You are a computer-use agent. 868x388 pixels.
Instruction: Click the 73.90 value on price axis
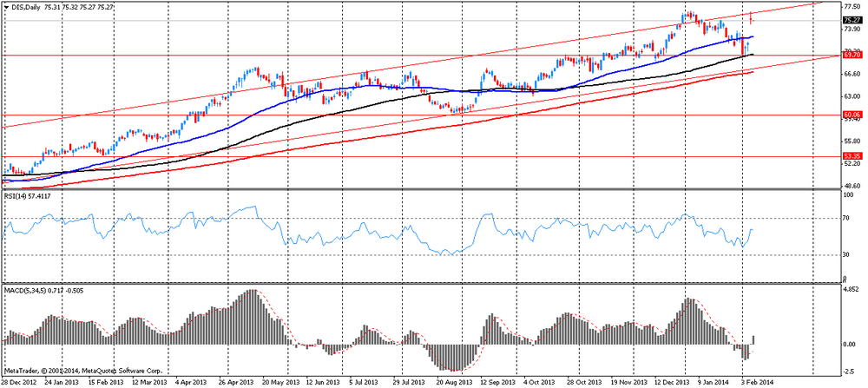pos(851,29)
